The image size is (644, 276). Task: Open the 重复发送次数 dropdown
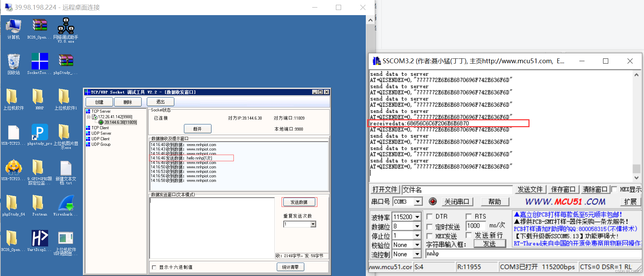point(313,224)
